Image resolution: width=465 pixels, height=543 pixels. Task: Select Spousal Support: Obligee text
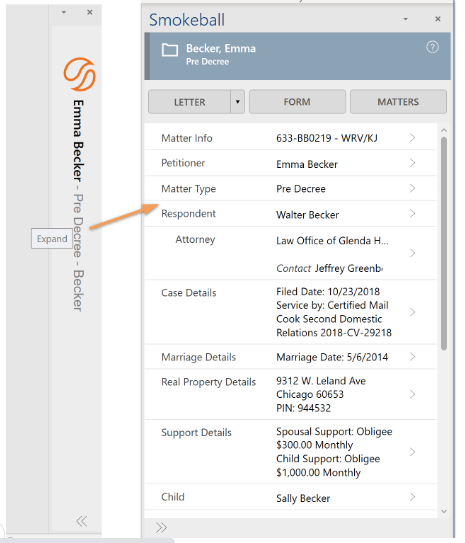pos(334,431)
